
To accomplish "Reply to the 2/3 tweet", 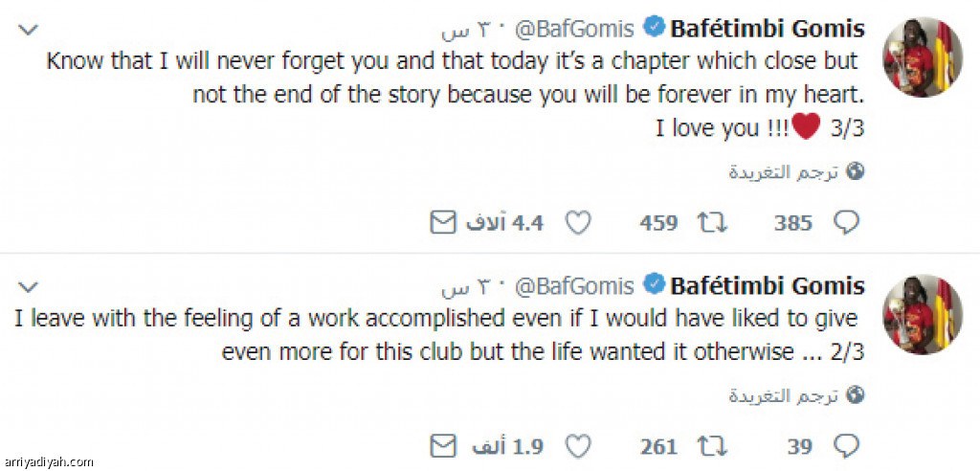I will (845, 446).
